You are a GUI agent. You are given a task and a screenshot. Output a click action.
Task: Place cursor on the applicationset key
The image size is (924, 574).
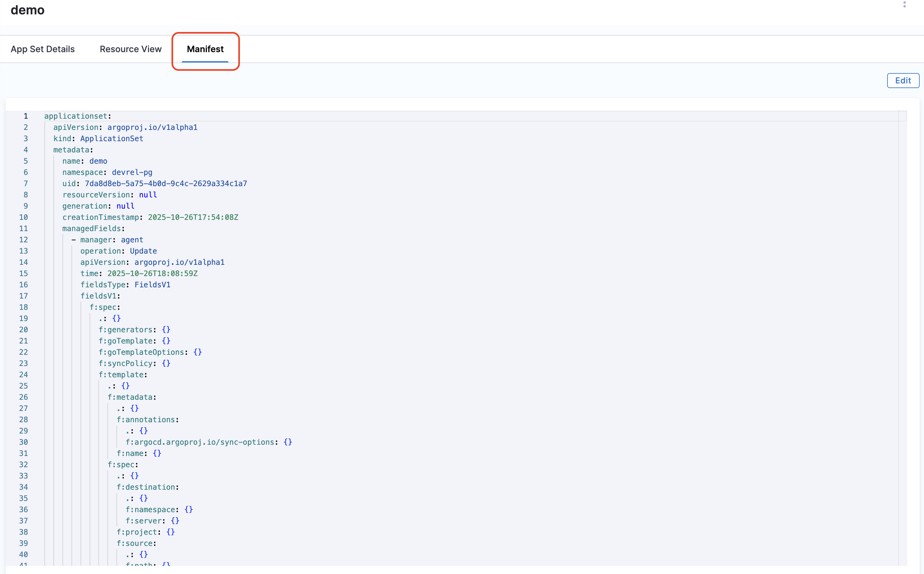click(76, 116)
